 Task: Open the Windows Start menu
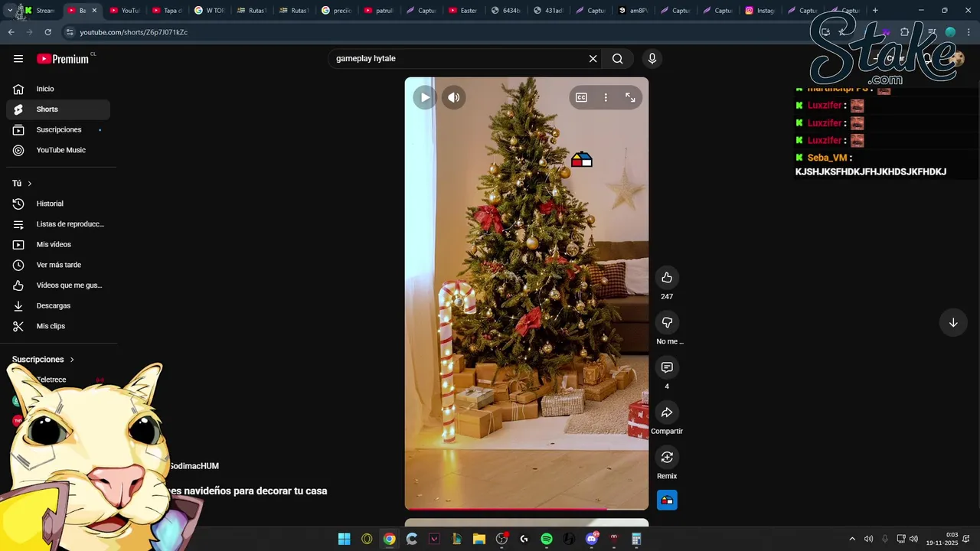click(345, 540)
